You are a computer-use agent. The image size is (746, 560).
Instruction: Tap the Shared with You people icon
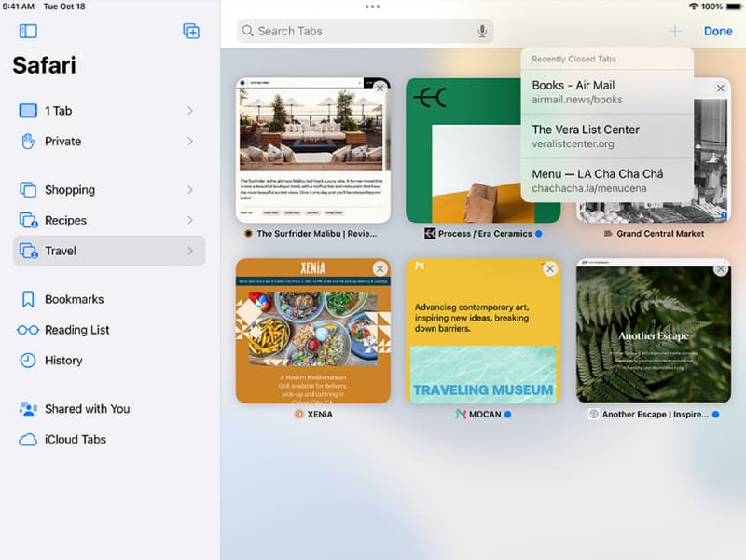(x=28, y=409)
